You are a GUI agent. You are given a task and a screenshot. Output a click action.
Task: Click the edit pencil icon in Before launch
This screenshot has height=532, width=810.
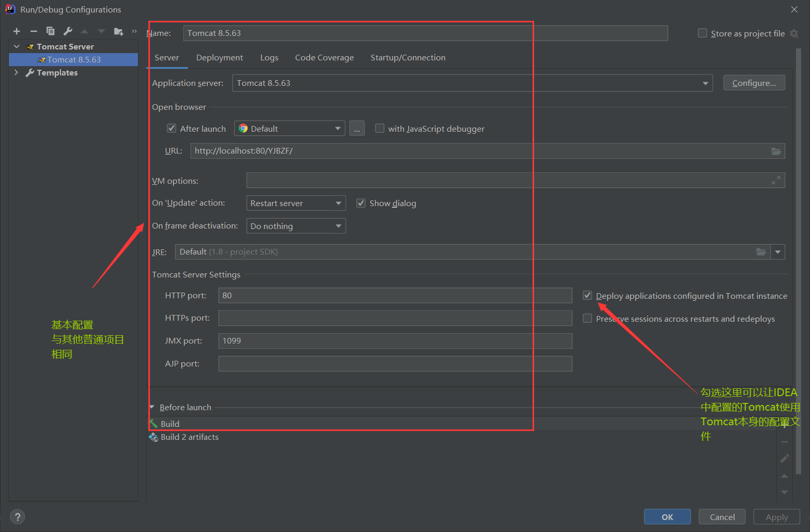pos(784,459)
